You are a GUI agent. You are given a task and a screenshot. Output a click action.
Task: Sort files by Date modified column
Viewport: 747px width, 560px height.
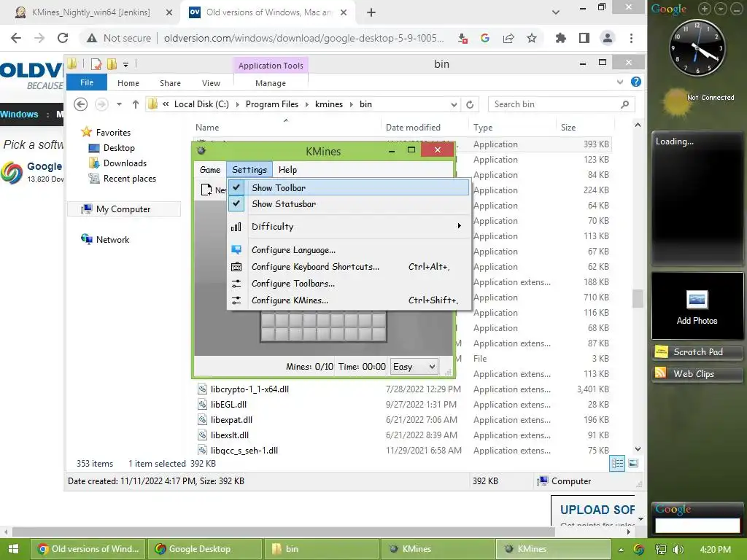click(413, 127)
